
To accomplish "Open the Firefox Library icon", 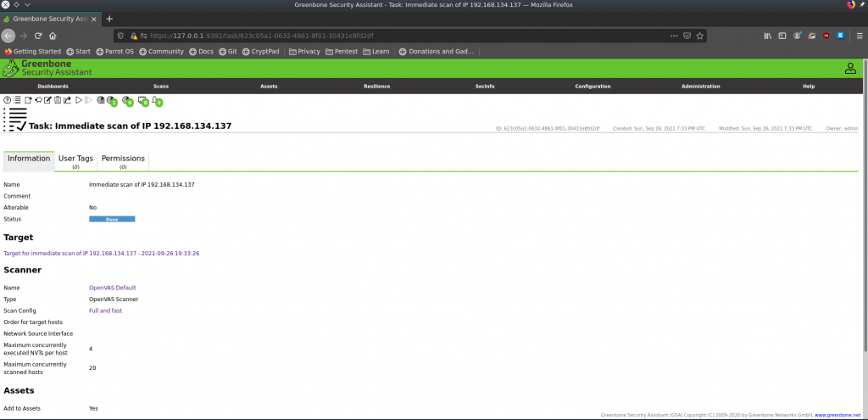I will pos(768,36).
